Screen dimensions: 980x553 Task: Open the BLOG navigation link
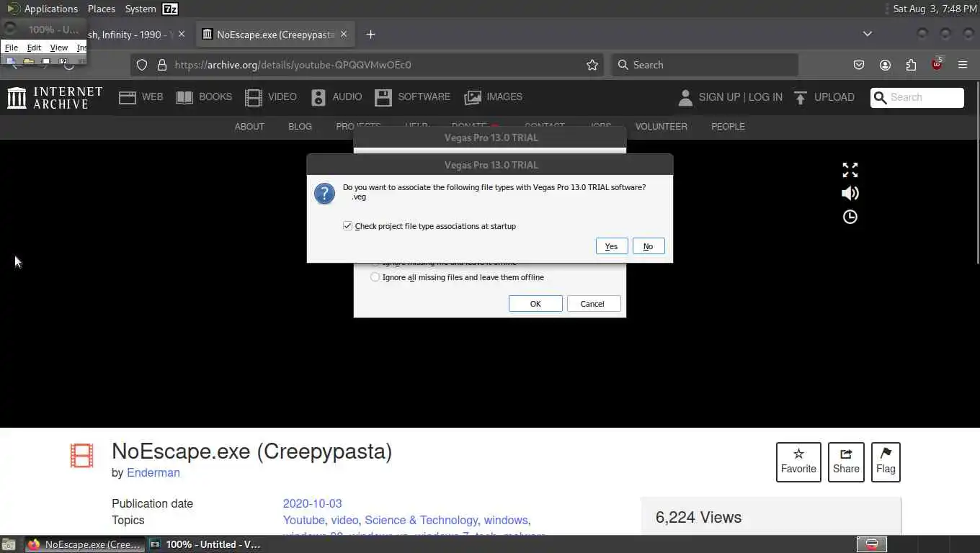pos(300,127)
